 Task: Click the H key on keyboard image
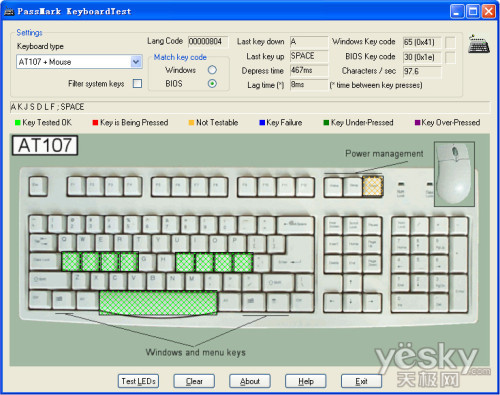tap(166, 262)
